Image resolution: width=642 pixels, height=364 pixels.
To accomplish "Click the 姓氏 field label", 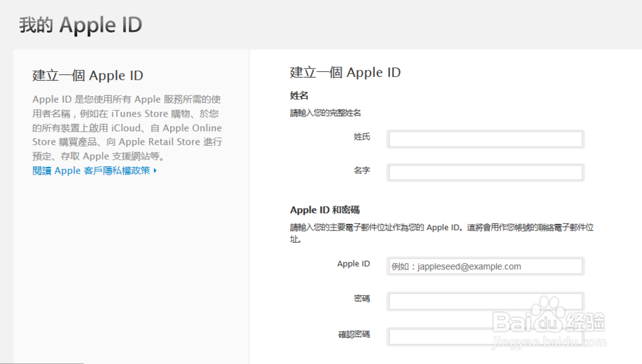I will pos(362,137).
